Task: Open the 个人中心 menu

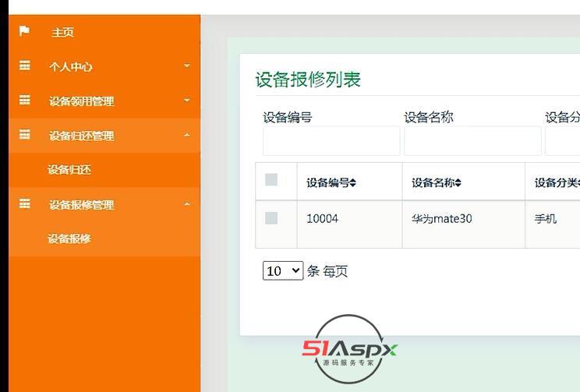Action: (104, 66)
